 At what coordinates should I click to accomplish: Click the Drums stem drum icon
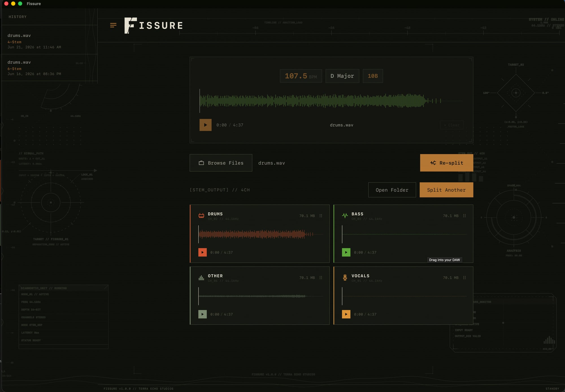pyautogui.click(x=201, y=216)
